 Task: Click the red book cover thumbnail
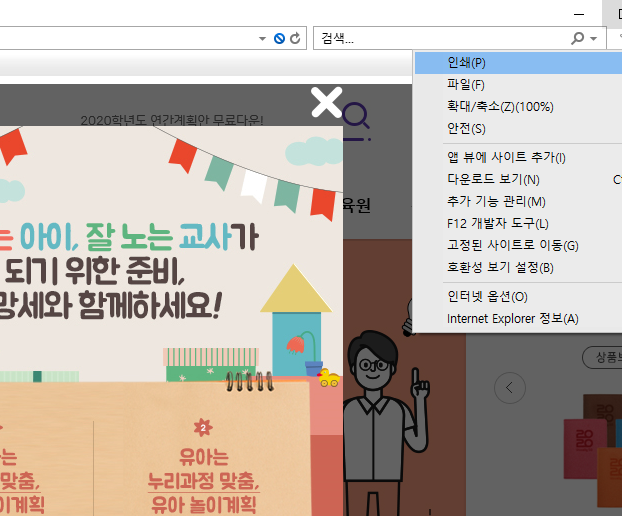585,449
